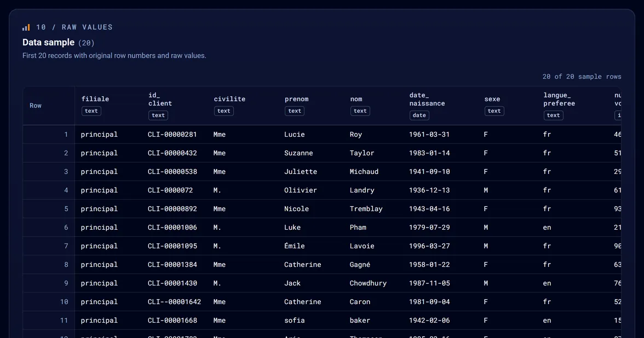
Task: Click date cell 1936-12-13
Action: point(429,190)
